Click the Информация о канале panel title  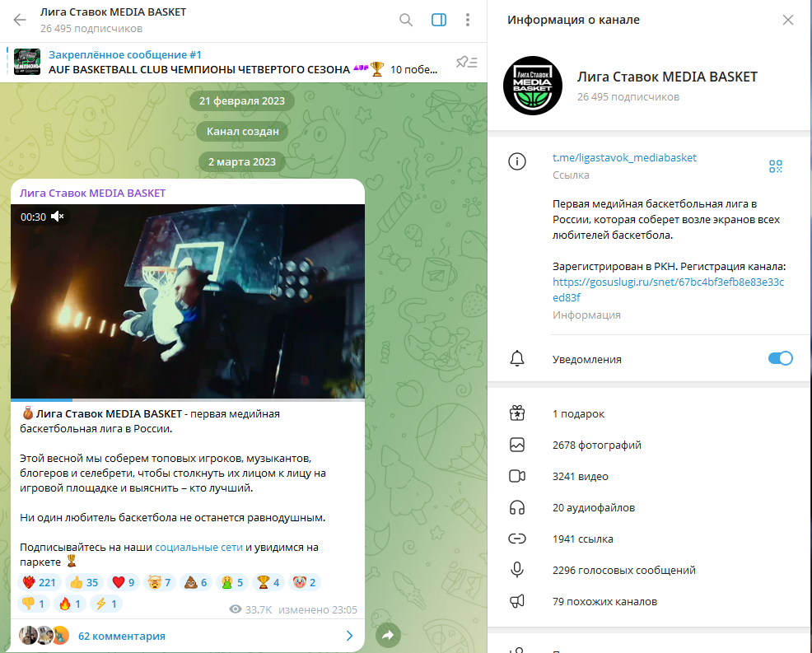pos(573,20)
